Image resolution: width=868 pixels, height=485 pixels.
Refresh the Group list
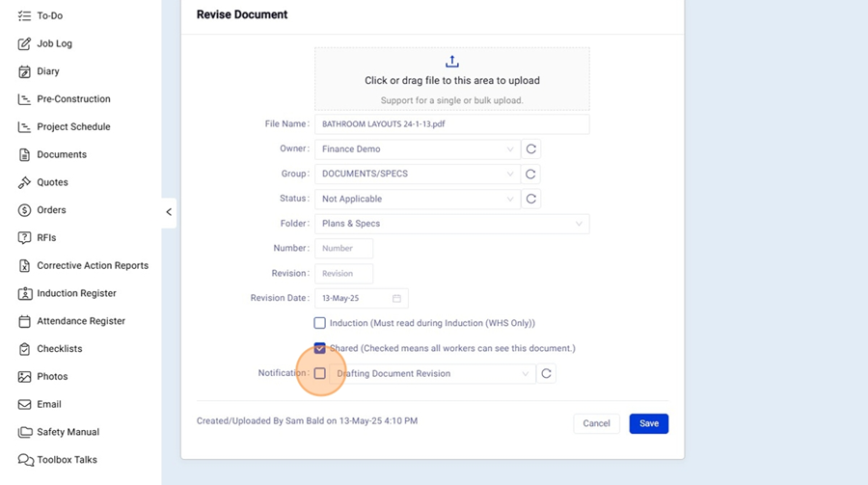tap(530, 175)
